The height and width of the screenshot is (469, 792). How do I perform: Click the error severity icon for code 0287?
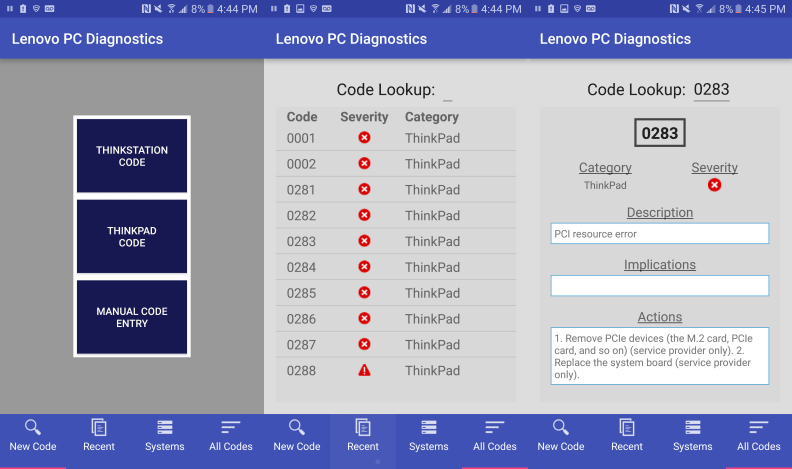(x=364, y=344)
